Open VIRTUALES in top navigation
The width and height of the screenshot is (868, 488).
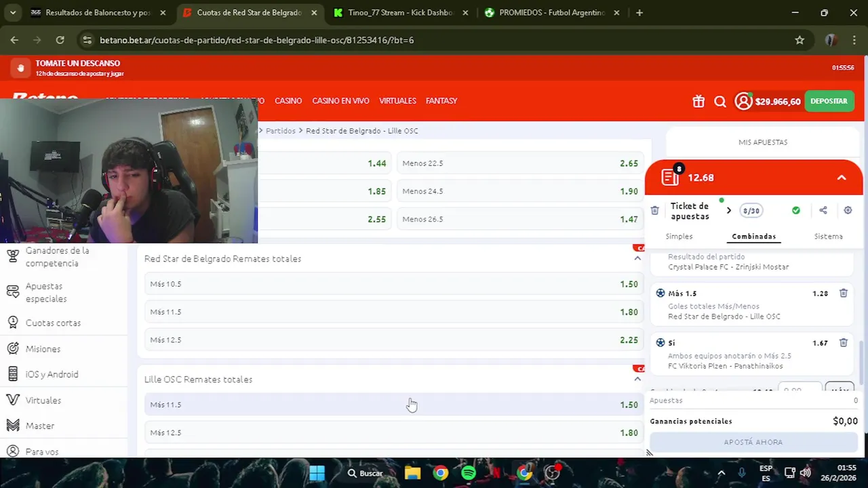pos(397,101)
